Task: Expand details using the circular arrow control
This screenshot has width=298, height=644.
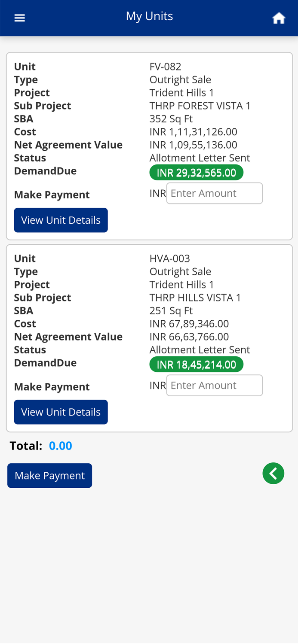Action: pos(273,473)
